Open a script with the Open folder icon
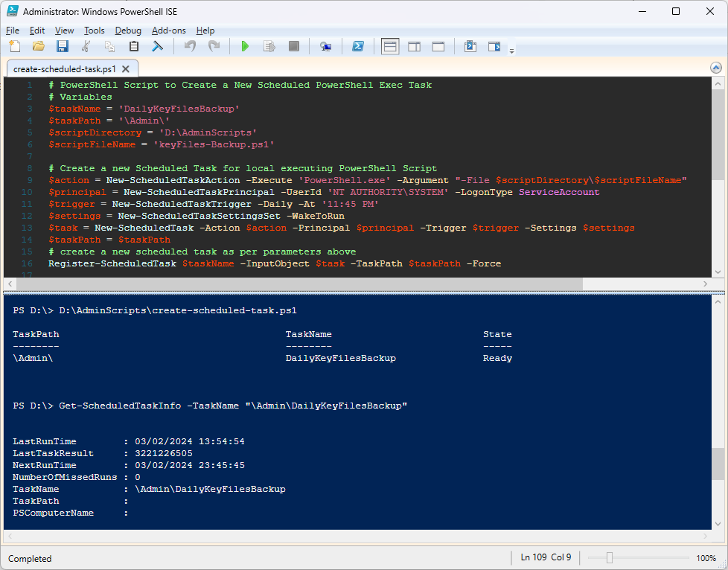The image size is (728, 570). point(39,46)
